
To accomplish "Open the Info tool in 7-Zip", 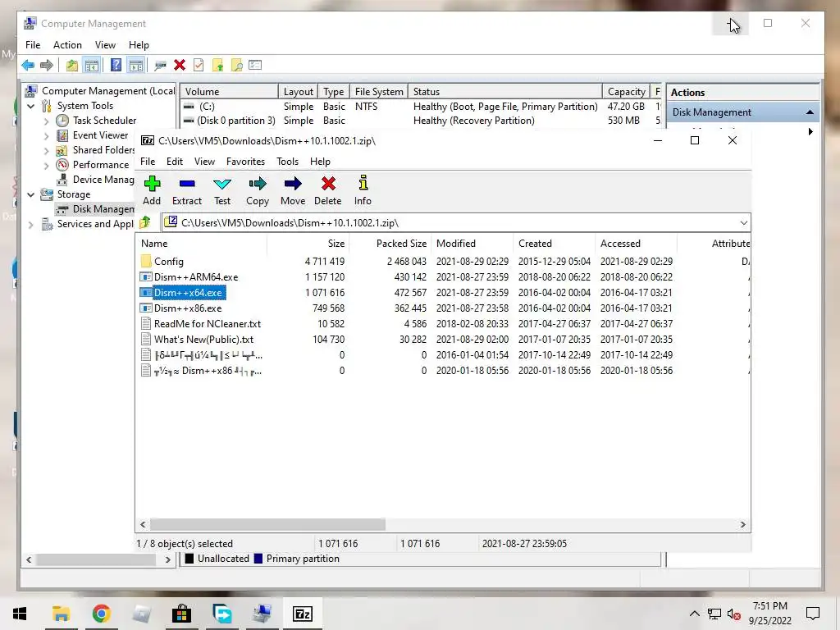I will click(363, 190).
